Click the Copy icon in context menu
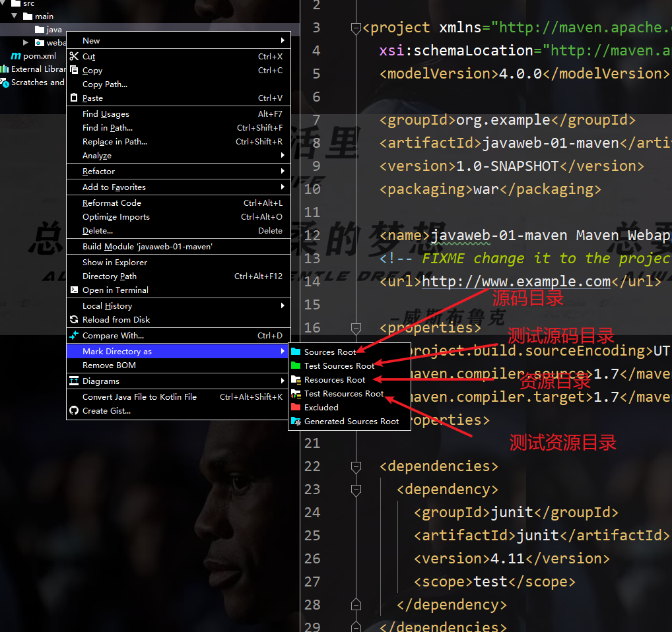 pyautogui.click(x=74, y=70)
